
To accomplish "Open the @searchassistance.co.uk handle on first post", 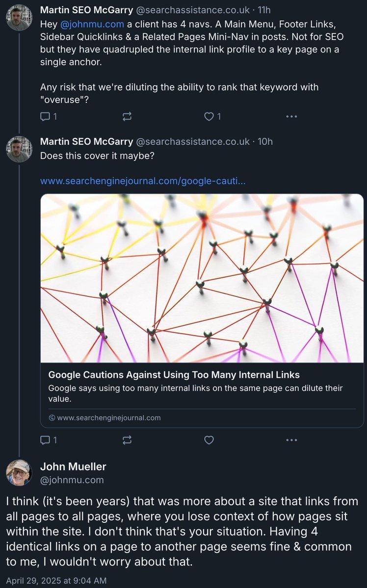I will (x=192, y=10).
